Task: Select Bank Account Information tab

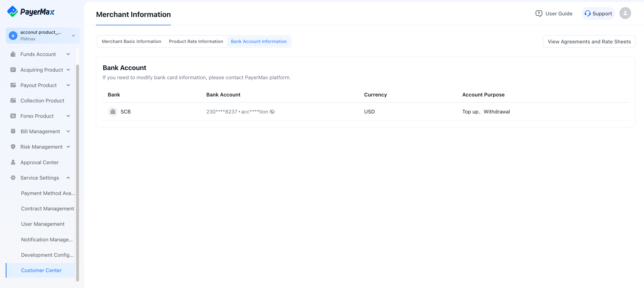Action: tap(259, 41)
